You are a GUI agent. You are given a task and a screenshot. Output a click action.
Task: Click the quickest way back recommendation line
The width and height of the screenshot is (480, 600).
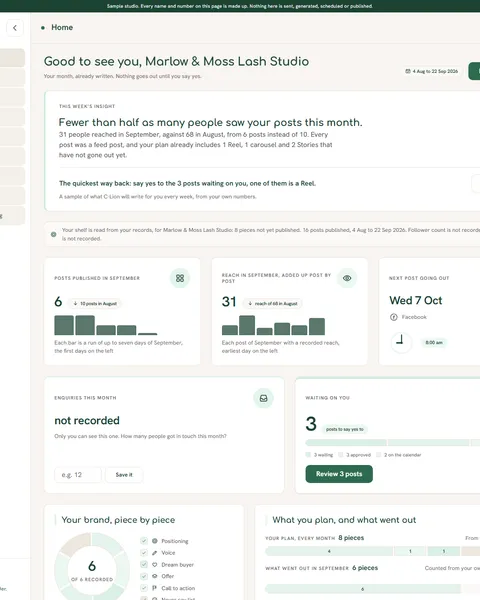pyautogui.click(x=188, y=183)
